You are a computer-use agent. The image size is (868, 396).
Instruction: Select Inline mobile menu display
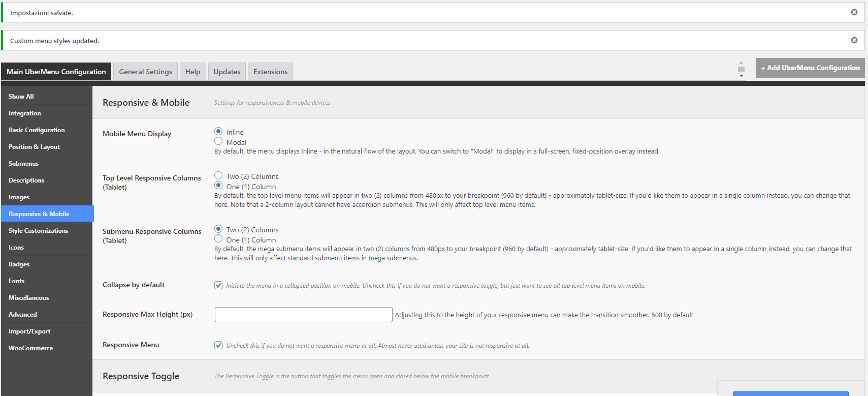tap(218, 131)
